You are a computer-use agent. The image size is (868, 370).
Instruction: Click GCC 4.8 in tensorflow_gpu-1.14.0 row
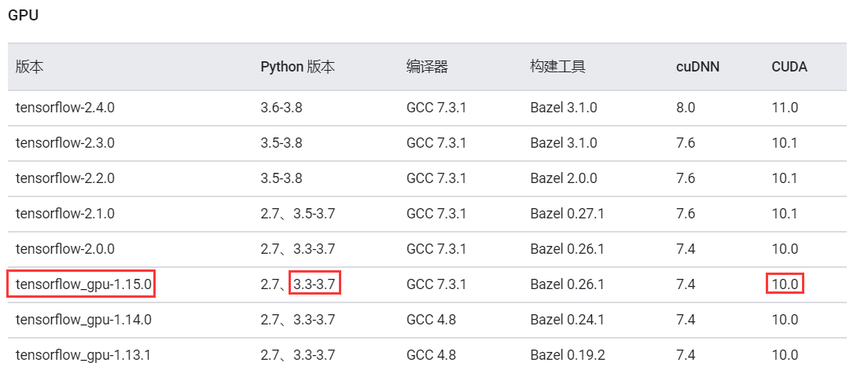[x=431, y=320]
